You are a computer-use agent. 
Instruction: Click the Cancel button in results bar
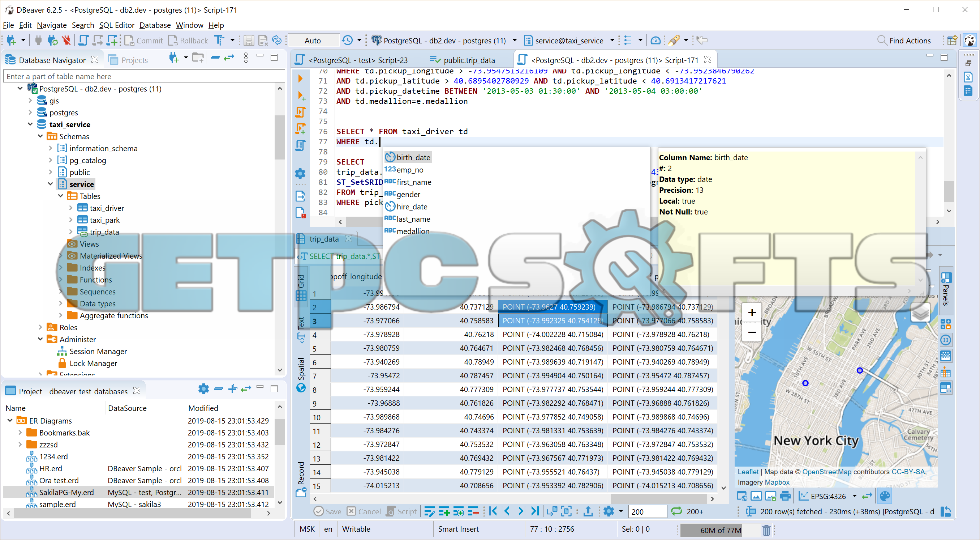click(364, 511)
